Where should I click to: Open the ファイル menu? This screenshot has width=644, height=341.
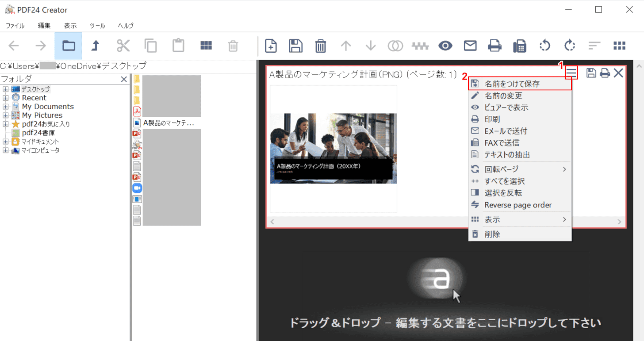point(15,26)
